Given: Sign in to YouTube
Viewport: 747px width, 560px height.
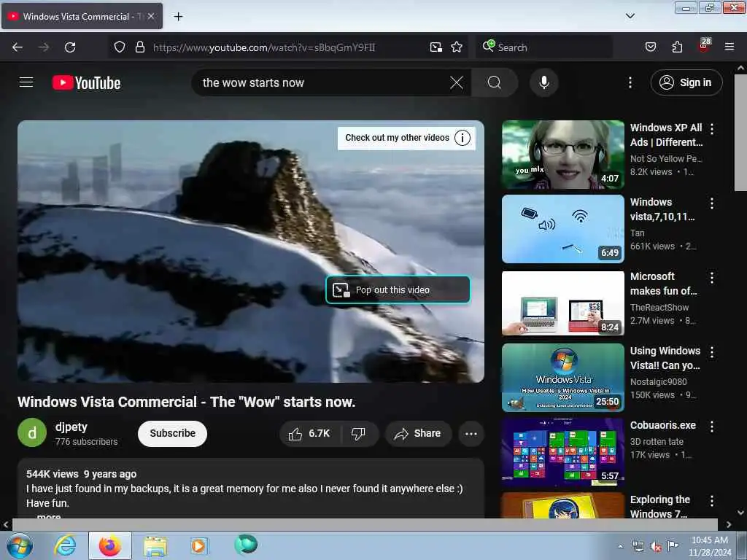Looking at the screenshot, I should tap(686, 82).
